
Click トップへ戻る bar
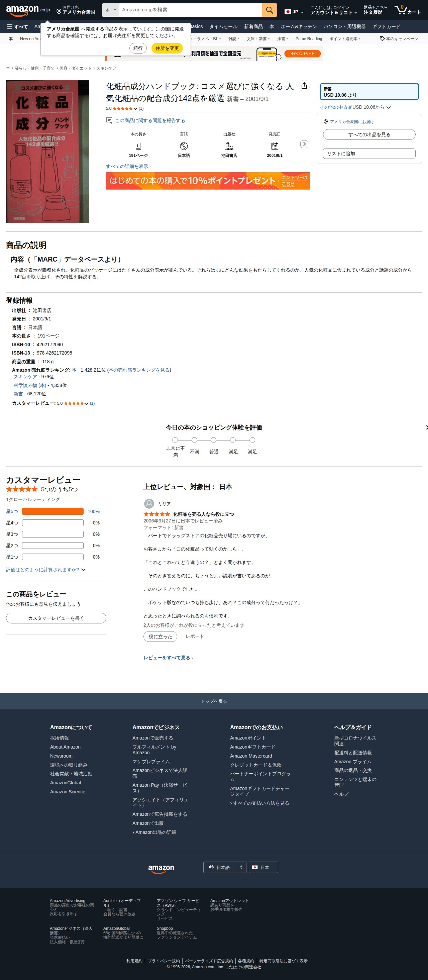pyautogui.click(x=214, y=701)
